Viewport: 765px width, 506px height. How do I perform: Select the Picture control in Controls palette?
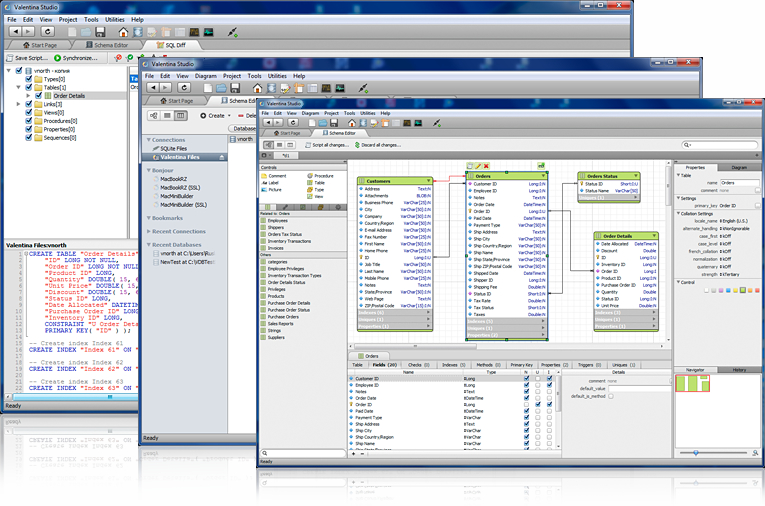pyautogui.click(x=272, y=189)
